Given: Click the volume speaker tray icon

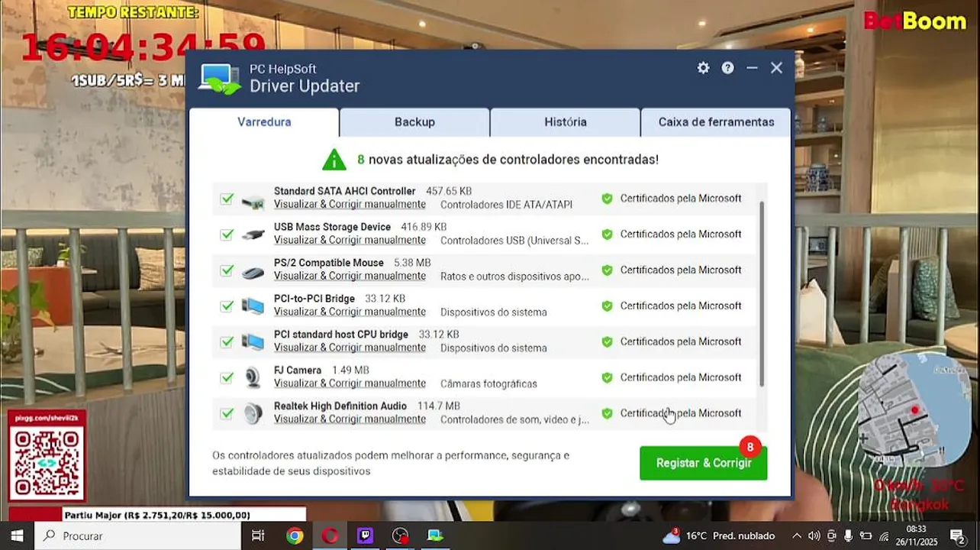Looking at the screenshot, I should pyautogui.click(x=814, y=535).
